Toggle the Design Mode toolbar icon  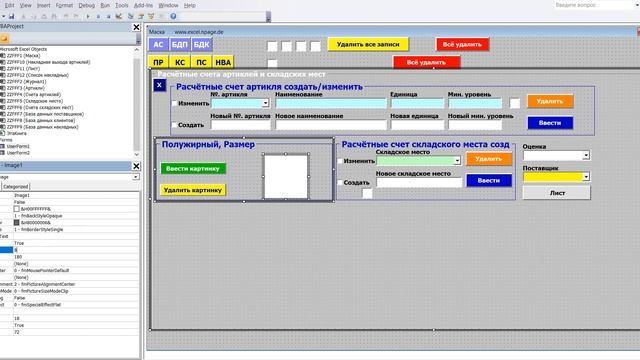click(x=119, y=16)
